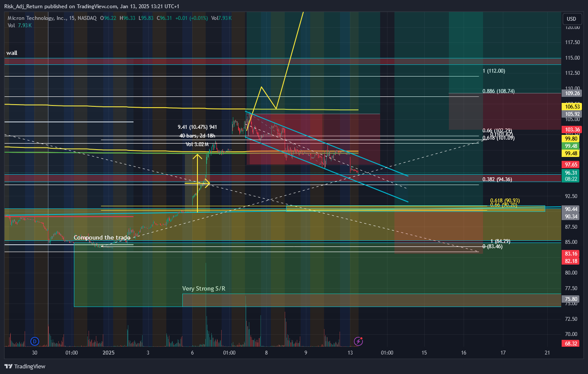Screen dimensions: 588x374
Task: Click the 120.00 price scale tick
Action: point(572,27)
